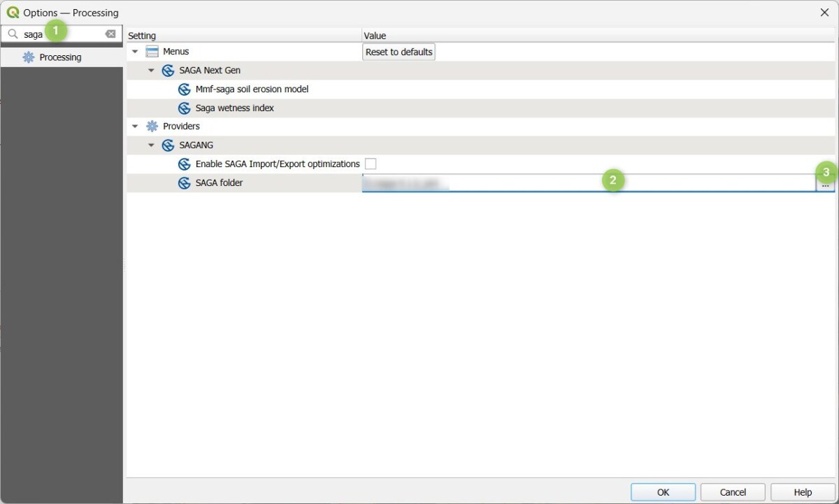Select the SAGA folder setting label
The width and height of the screenshot is (839, 504).
tap(220, 183)
